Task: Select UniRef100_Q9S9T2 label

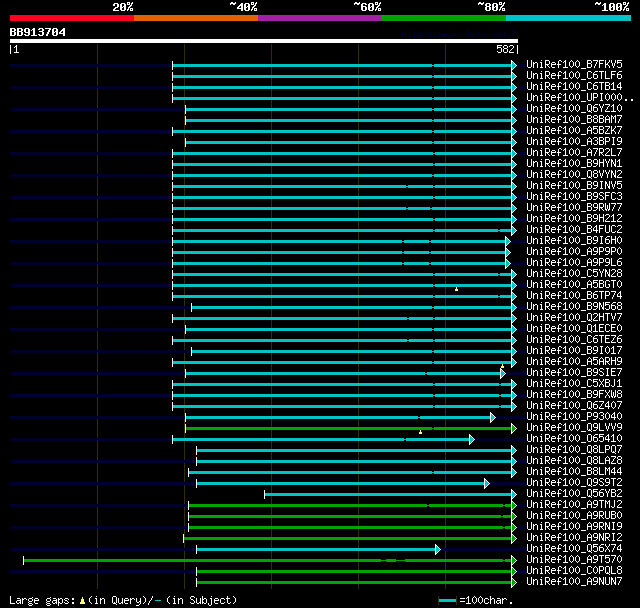Action: 574,483
